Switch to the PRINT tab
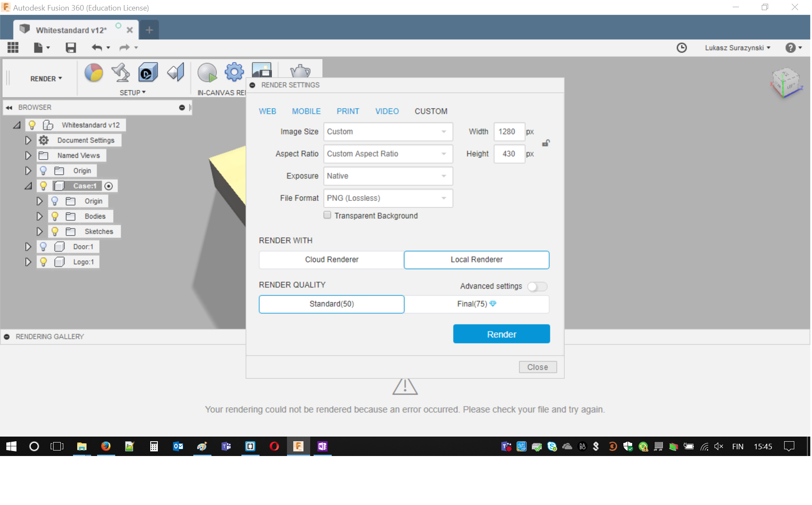812x505 pixels. point(349,111)
